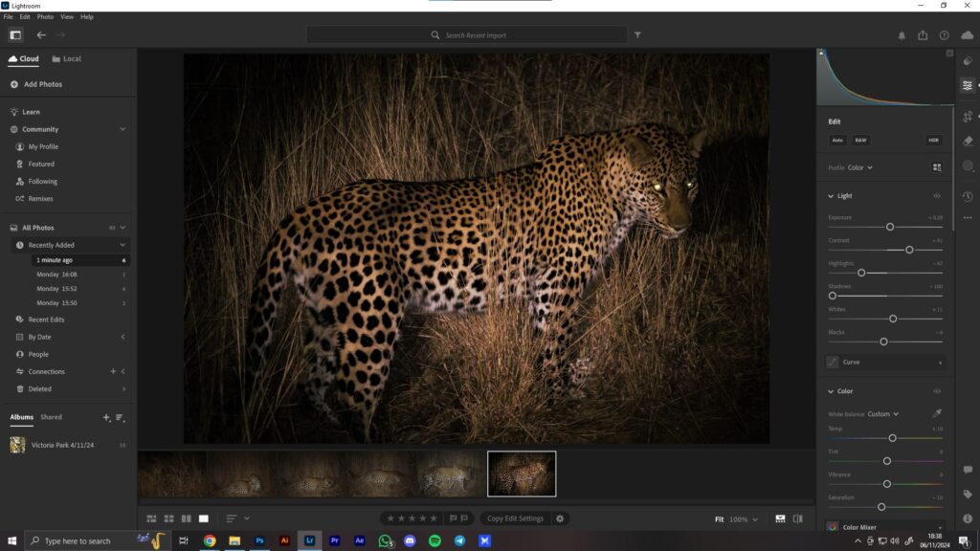Click the Search Recent Import field

click(x=467, y=35)
